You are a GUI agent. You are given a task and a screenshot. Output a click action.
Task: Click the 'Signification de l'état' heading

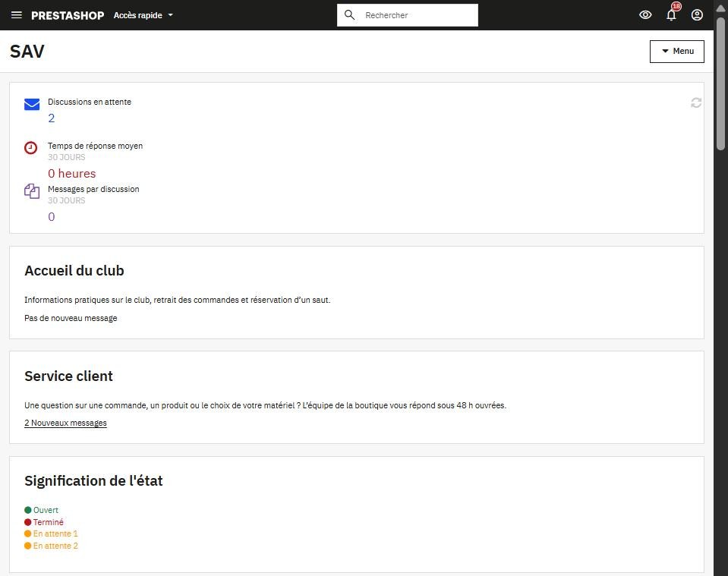pyautogui.click(x=93, y=481)
